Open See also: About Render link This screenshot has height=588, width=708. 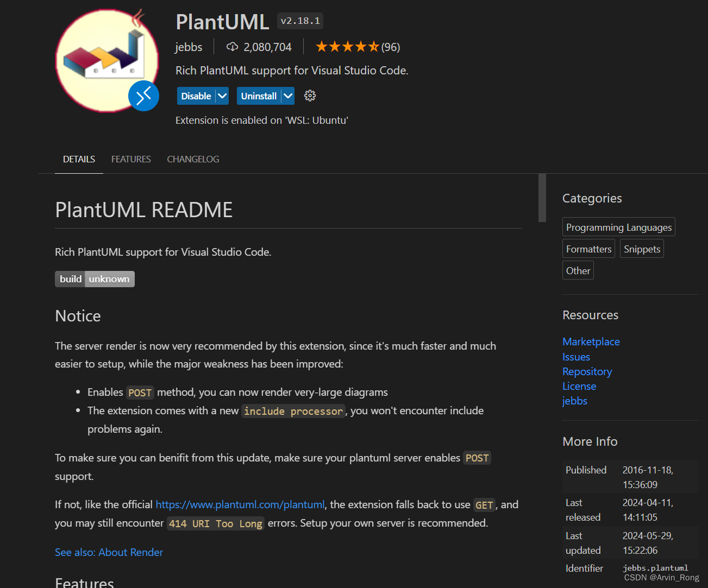click(109, 552)
